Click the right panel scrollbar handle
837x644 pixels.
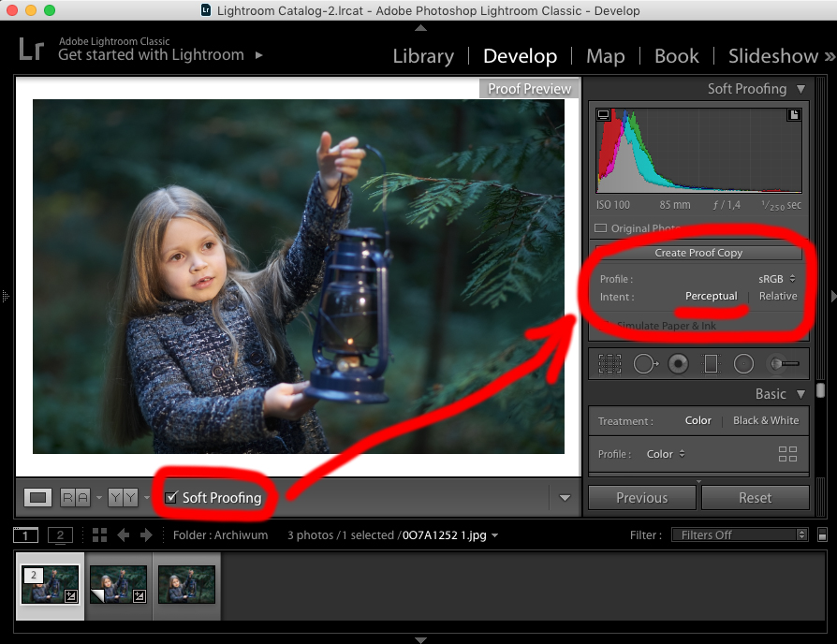coord(821,390)
